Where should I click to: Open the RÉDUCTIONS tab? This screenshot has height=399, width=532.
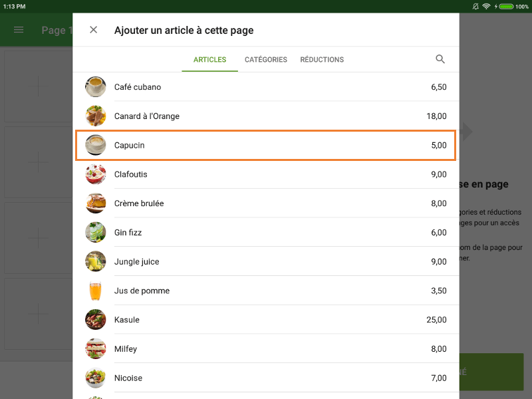pyautogui.click(x=322, y=59)
